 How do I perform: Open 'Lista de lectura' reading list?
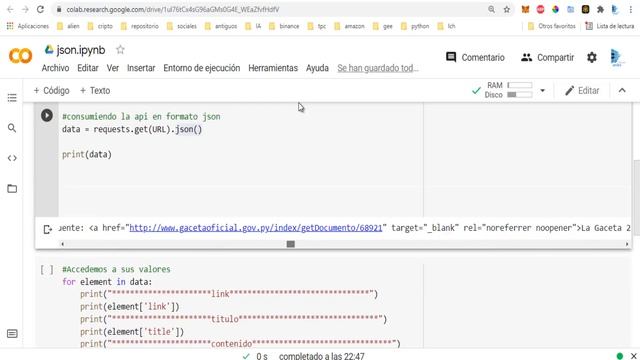(610, 26)
